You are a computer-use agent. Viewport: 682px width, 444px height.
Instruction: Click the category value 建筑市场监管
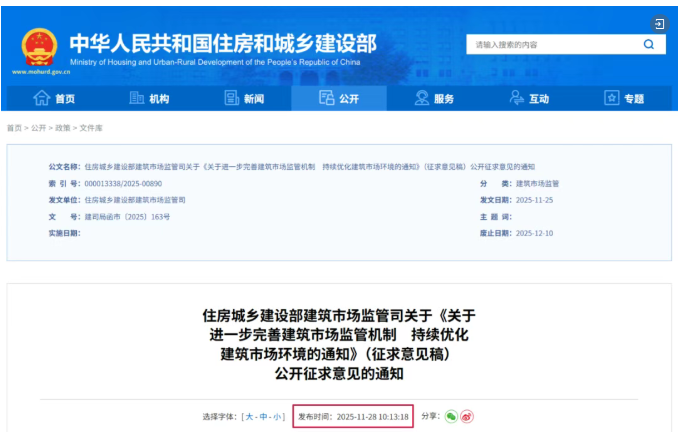(x=537, y=184)
